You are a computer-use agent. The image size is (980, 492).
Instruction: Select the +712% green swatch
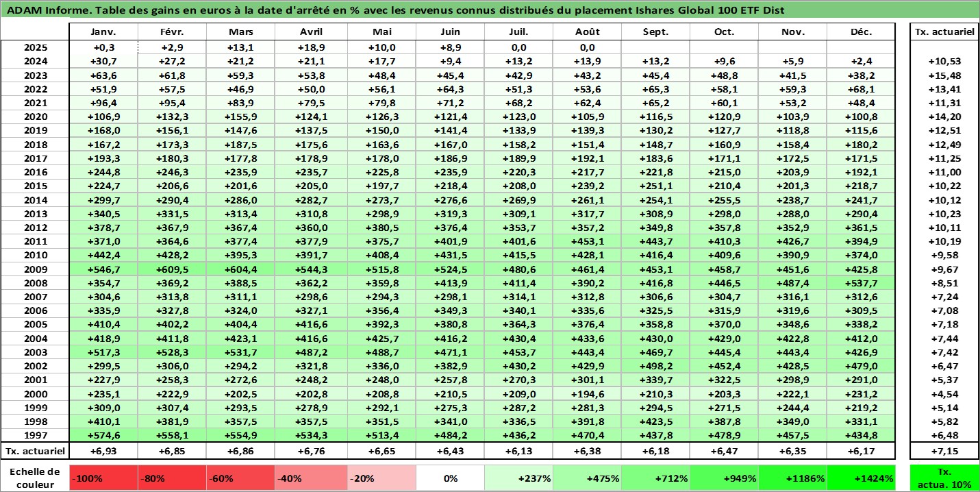(x=655, y=478)
